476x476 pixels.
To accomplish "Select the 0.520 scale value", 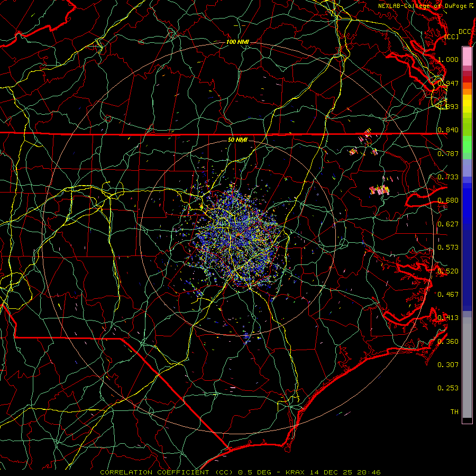I will (x=448, y=271).
